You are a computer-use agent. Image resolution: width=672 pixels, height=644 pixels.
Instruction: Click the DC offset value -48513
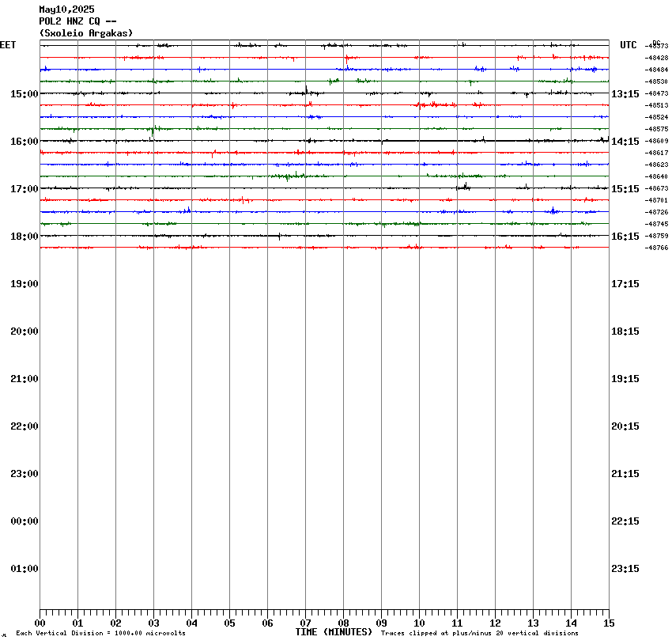pos(656,105)
